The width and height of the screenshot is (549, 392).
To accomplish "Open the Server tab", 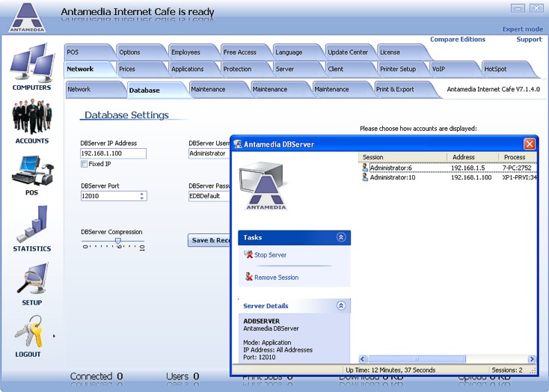I will click(x=298, y=69).
